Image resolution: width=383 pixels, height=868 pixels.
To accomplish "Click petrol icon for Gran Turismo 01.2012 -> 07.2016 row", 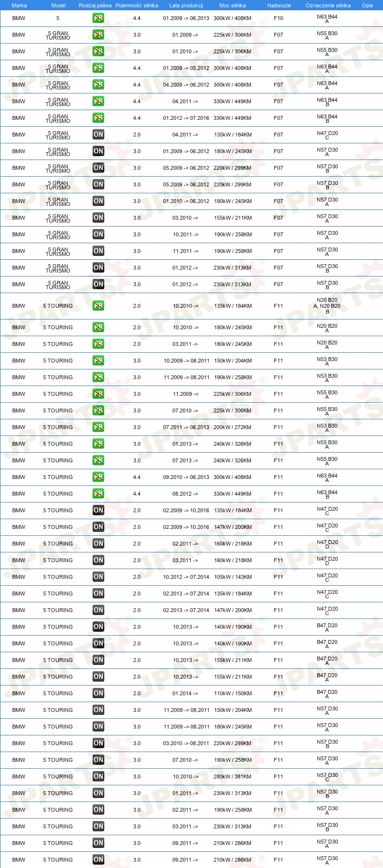I will 98,118.
